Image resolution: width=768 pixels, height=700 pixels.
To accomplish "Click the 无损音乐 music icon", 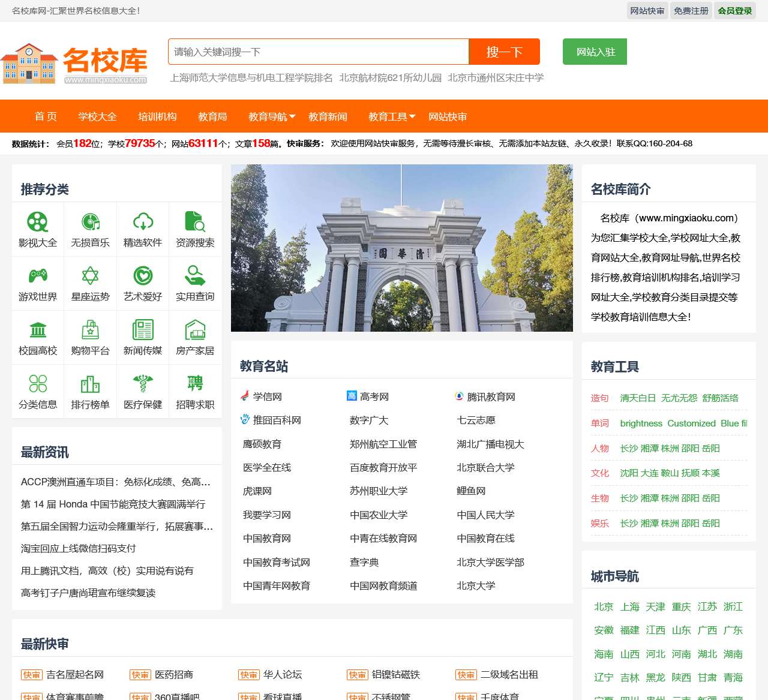I will [90, 222].
